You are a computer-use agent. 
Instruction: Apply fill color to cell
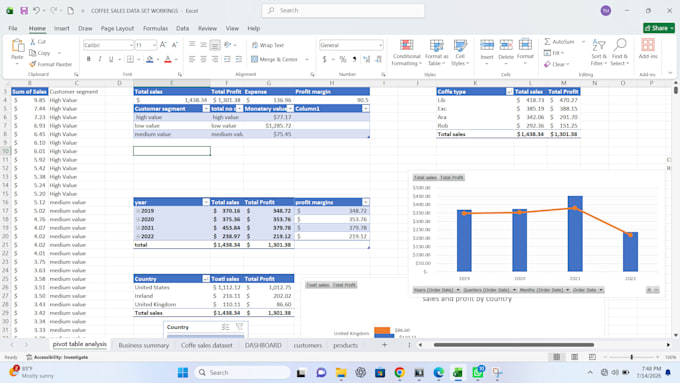[x=150, y=59]
